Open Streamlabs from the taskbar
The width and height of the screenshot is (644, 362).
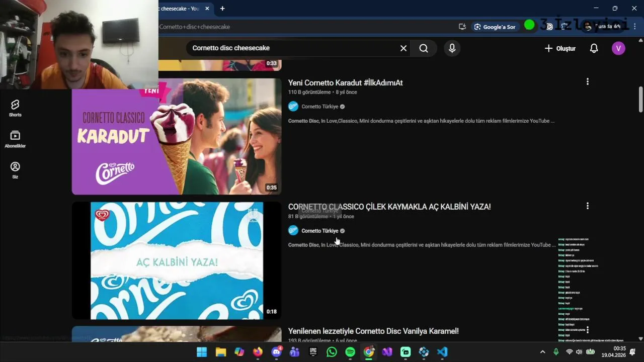tap(406, 352)
